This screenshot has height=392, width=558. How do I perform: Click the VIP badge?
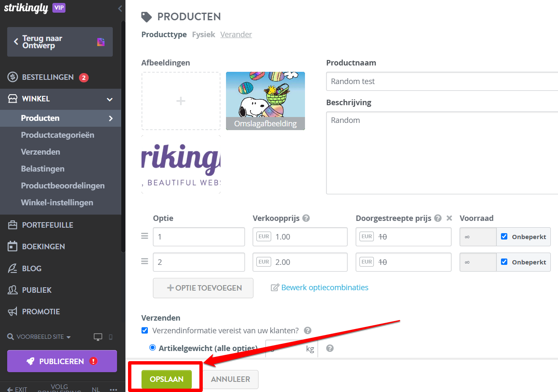point(59,8)
